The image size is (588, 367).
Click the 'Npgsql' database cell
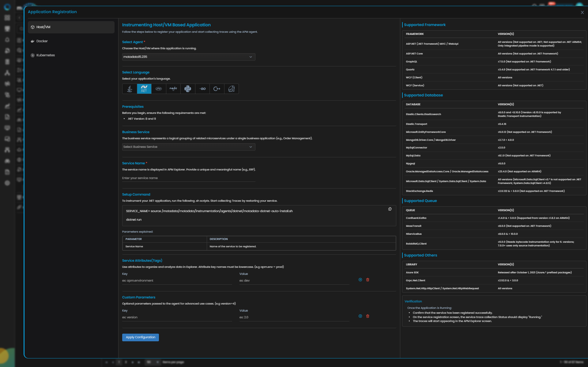(x=410, y=163)
